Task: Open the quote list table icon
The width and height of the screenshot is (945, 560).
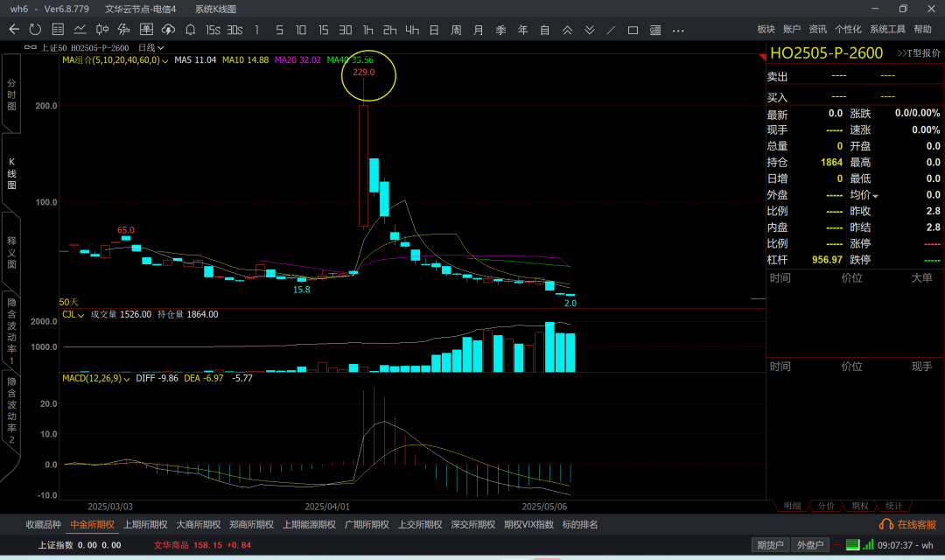Action: pos(58,30)
